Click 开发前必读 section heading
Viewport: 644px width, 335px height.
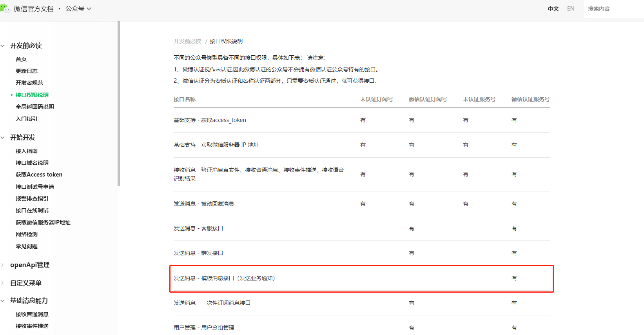point(26,46)
